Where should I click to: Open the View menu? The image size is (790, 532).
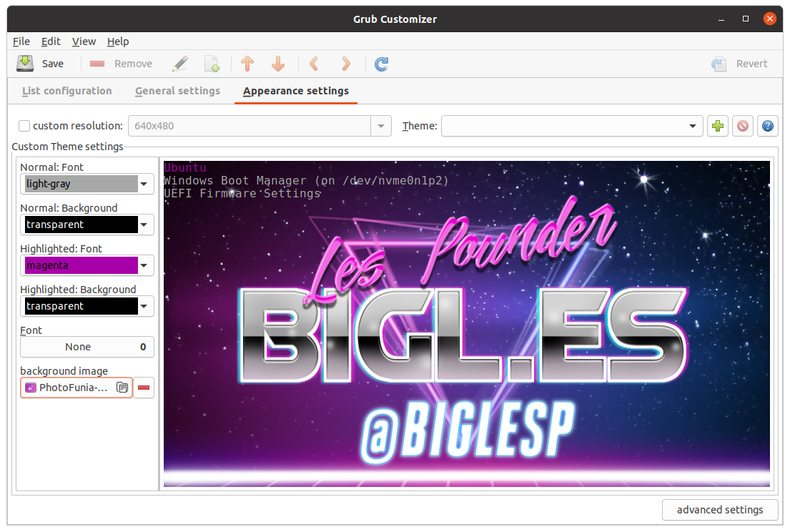84,41
